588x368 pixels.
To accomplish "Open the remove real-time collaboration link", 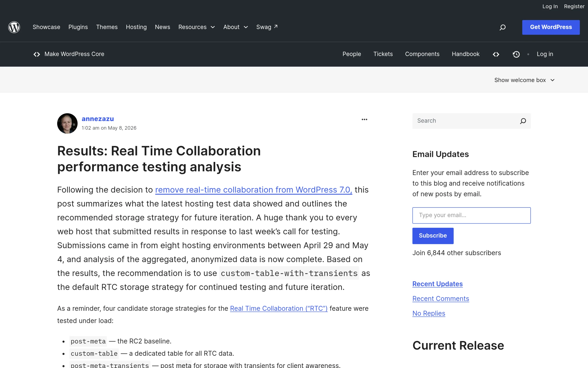I will (254, 190).
